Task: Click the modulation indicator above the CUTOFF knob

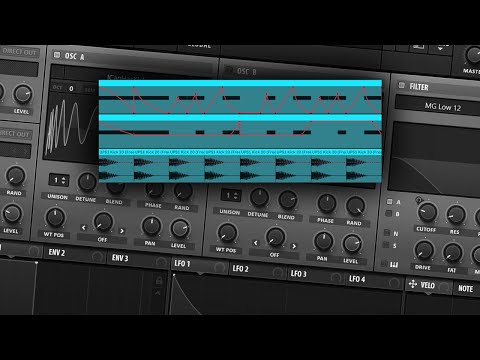Action: click(x=419, y=200)
